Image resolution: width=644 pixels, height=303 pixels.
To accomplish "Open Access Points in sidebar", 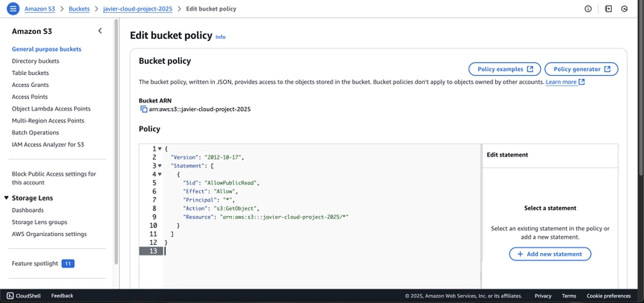I will coord(30,97).
